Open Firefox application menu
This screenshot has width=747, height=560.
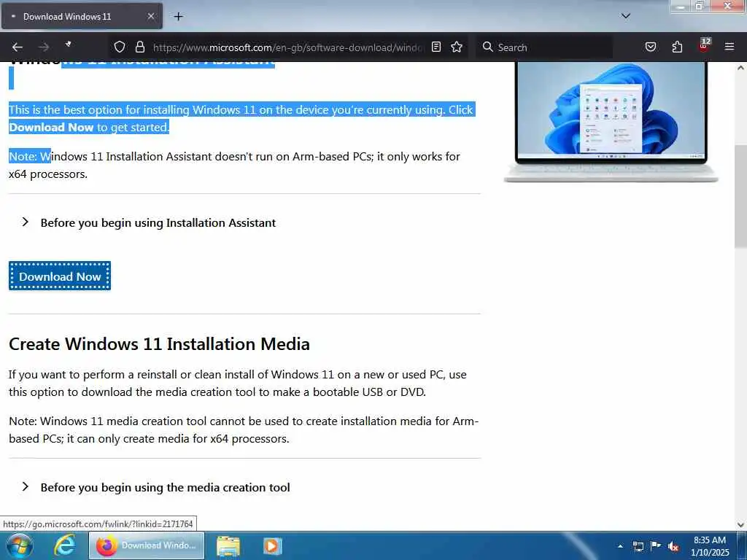[729, 47]
